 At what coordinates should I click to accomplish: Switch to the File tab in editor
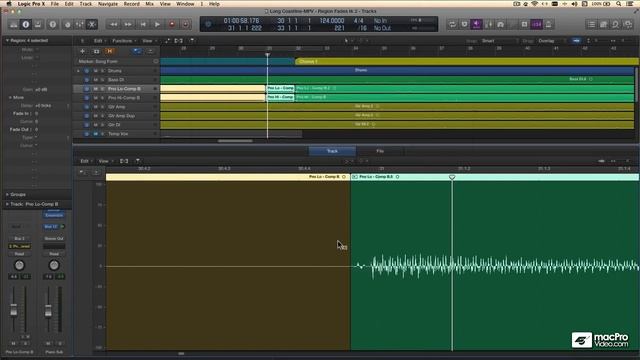pos(380,151)
